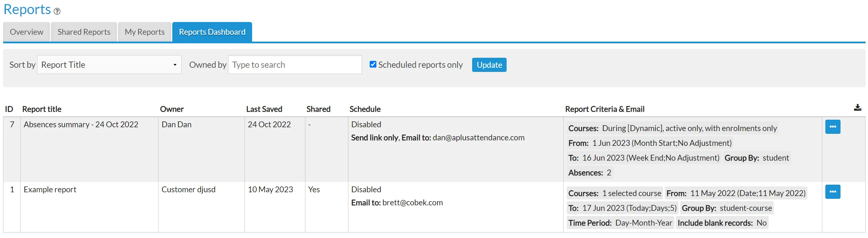The height and width of the screenshot is (238, 868).
Task: Click the Owner column header
Action: pyautogui.click(x=172, y=109)
